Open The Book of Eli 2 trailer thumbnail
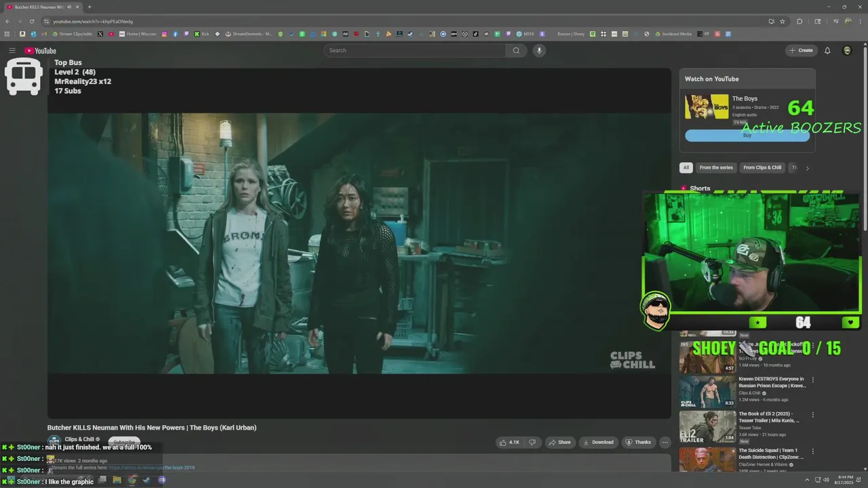The image size is (868, 488). click(708, 427)
